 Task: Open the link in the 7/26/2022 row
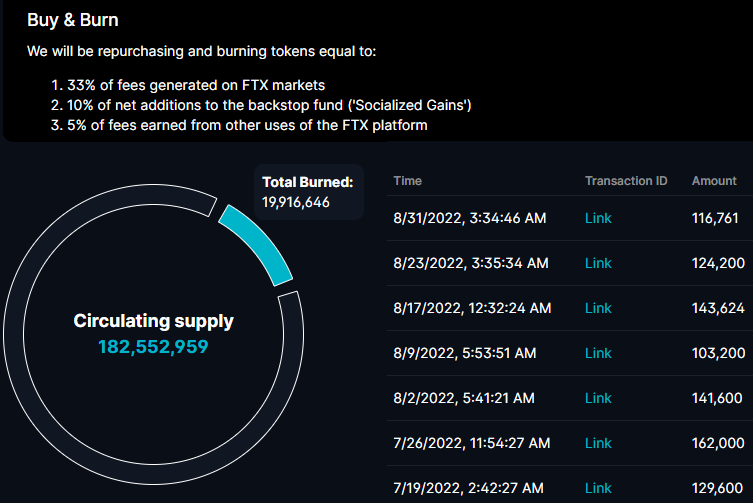point(598,443)
